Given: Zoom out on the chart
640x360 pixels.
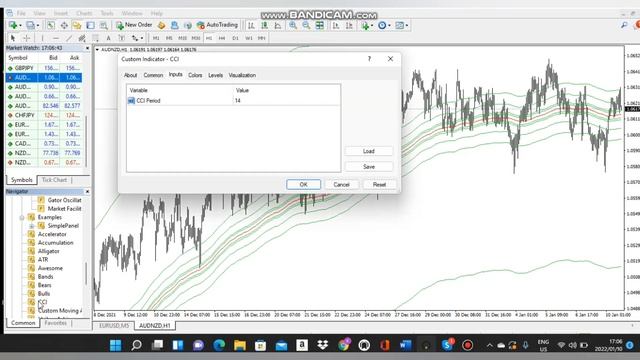Looking at the screenshot, I should pos(306,25).
